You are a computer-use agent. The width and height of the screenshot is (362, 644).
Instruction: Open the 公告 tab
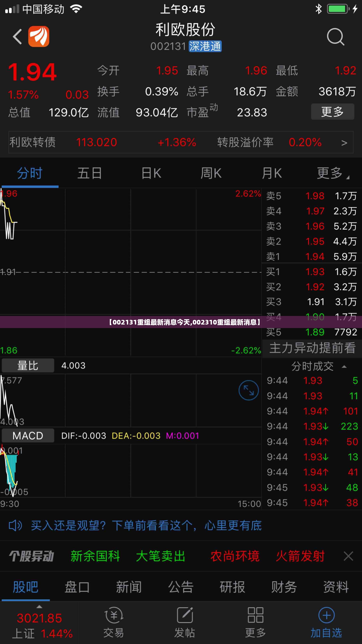(x=181, y=587)
